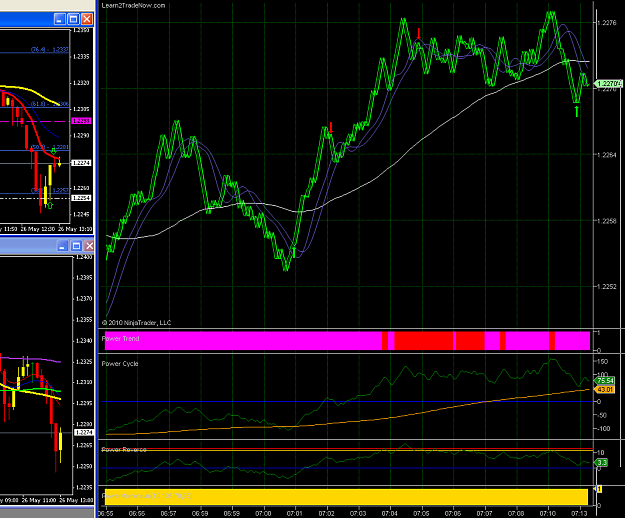Select the PowerMomentum(10,105,78,35) indicator label
The image size is (625, 518).
[147, 496]
